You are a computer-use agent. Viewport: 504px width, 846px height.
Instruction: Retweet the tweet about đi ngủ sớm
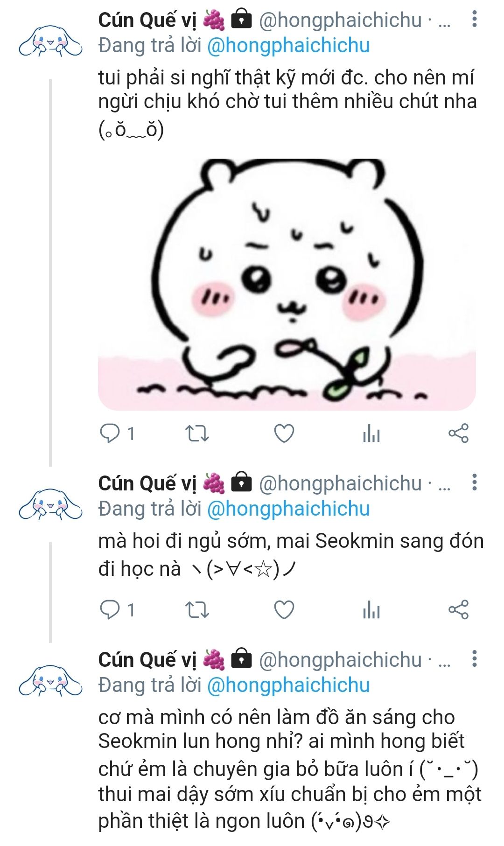tap(197, 610)
